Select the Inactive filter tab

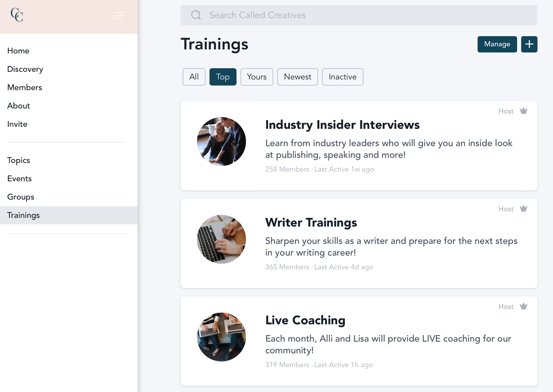[342, 77]
